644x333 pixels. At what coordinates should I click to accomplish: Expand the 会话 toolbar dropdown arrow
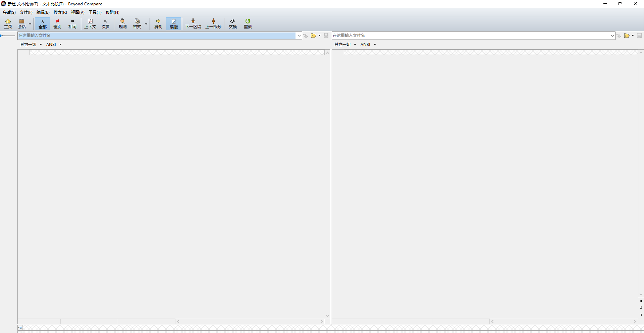30,24
